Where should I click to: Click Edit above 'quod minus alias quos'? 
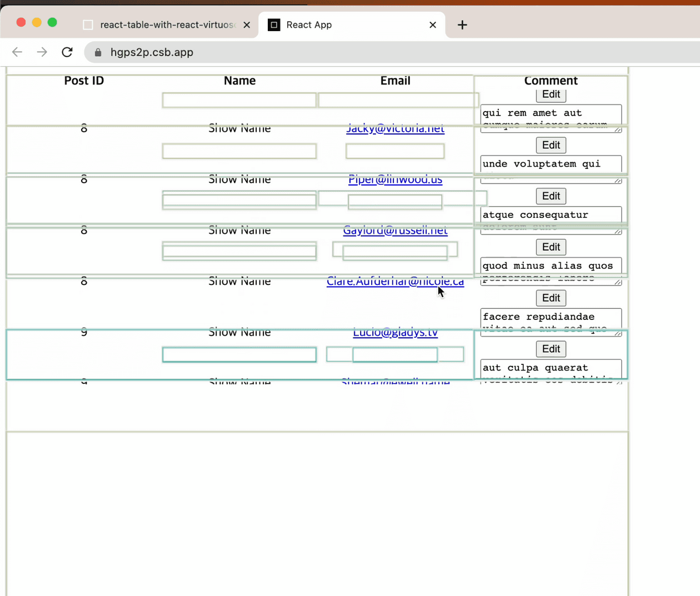(551, 247)
